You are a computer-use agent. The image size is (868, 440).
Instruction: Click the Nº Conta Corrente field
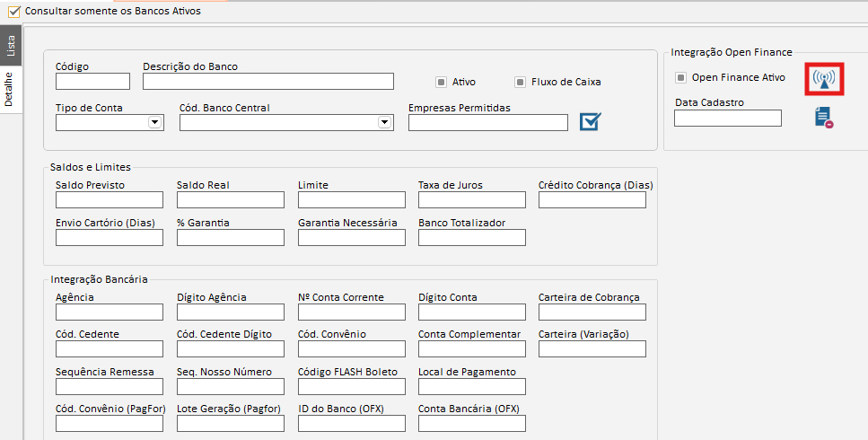[x=352, y=312]
